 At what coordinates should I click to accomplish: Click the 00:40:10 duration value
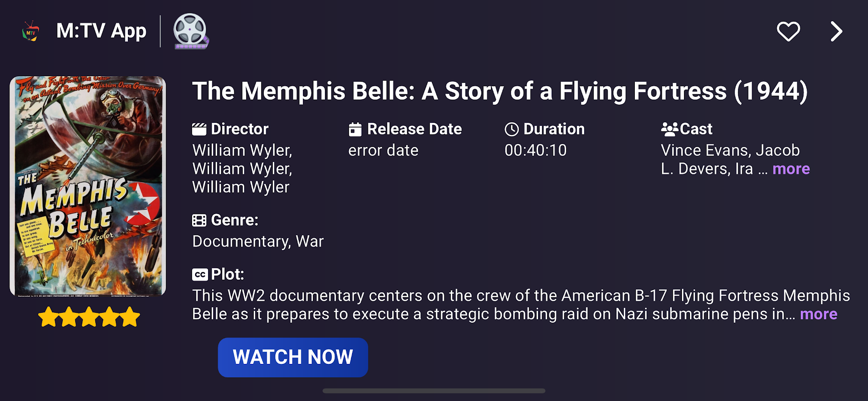536,150
